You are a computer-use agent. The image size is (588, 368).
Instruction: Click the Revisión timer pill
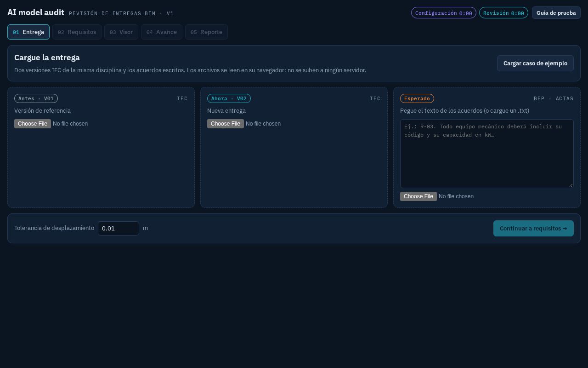click(x=503, y=13)
